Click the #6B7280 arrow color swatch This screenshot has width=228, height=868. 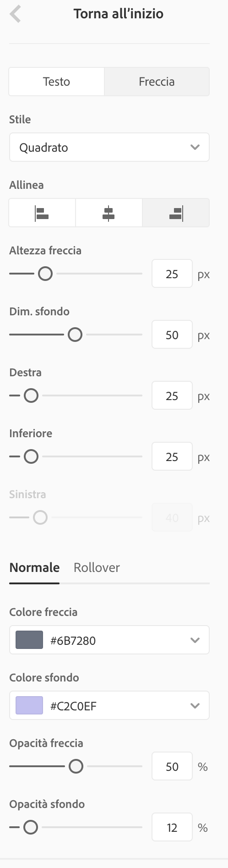point(29,640)
